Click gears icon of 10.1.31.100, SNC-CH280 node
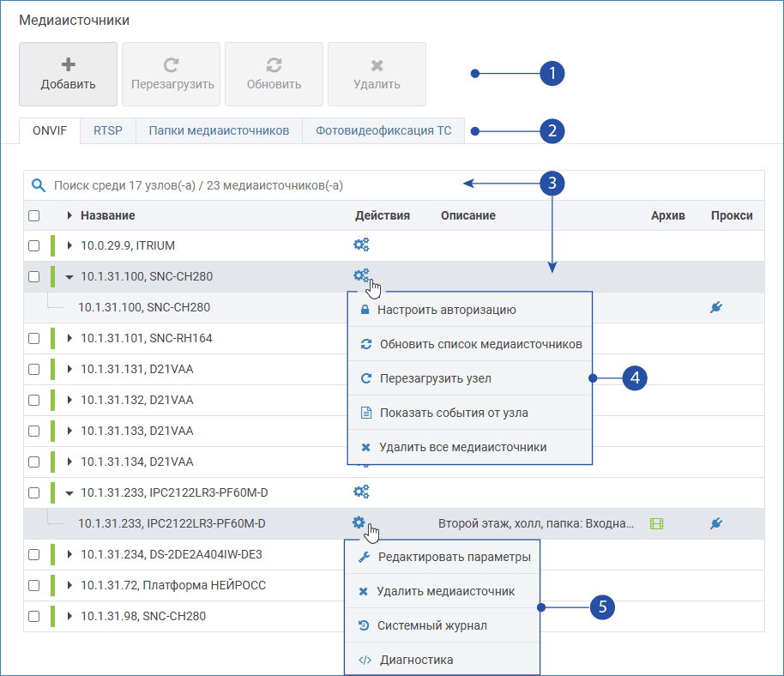Viewport: 784px width, 676px height. [361, 275]
